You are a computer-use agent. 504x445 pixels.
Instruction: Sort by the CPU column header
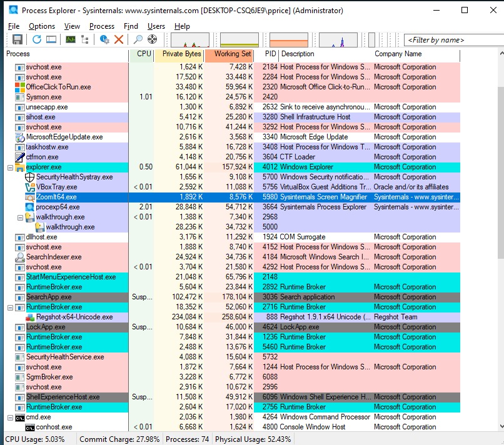pos(141,54)
